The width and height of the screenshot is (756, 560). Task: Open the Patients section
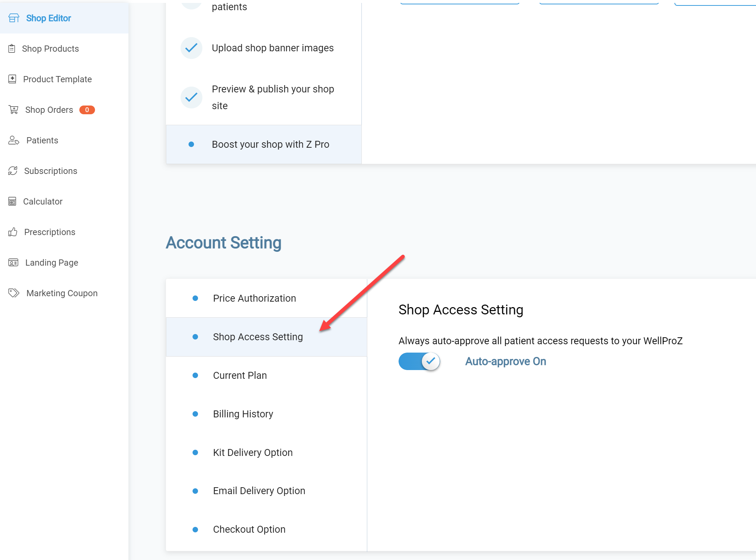point(64,140)
